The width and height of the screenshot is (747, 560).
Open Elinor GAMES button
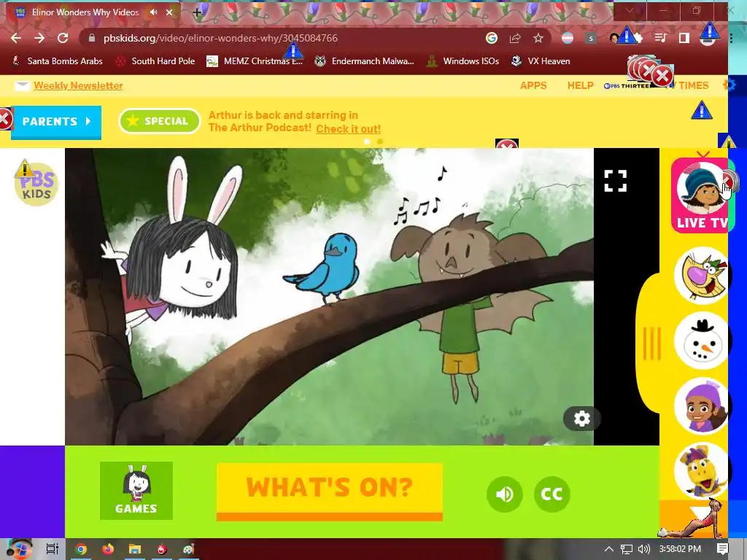click(136, 491)
